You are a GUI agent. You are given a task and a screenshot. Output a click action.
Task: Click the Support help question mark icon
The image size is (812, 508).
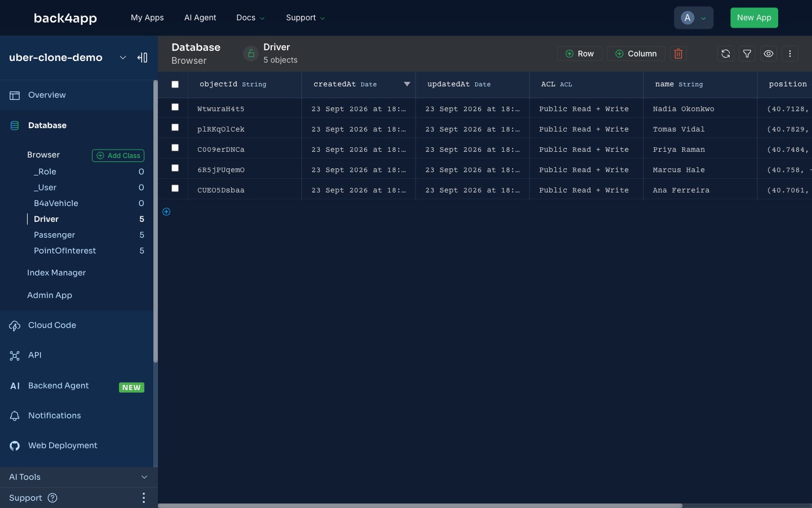point(52,498)
